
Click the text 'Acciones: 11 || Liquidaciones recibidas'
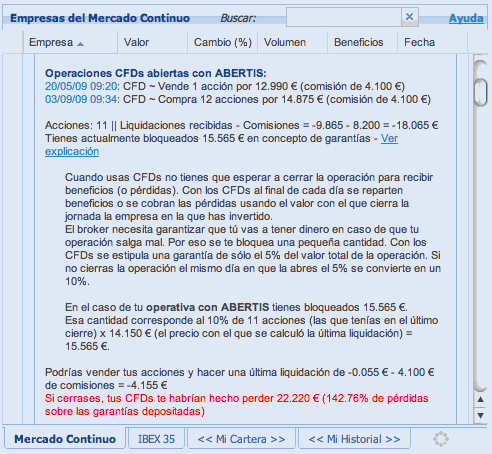(x=139, y=125)
